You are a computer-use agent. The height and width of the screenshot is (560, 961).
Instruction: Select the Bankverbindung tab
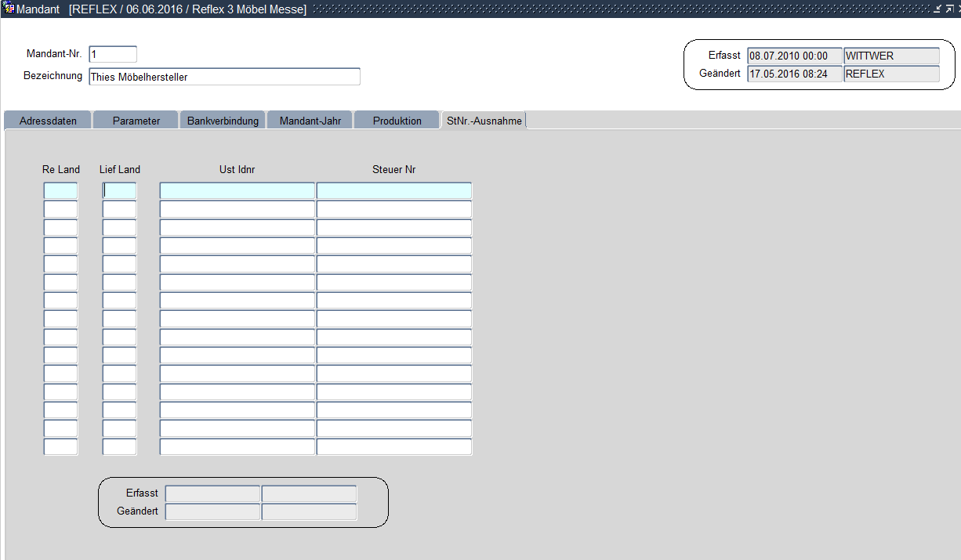pos(223,121)
